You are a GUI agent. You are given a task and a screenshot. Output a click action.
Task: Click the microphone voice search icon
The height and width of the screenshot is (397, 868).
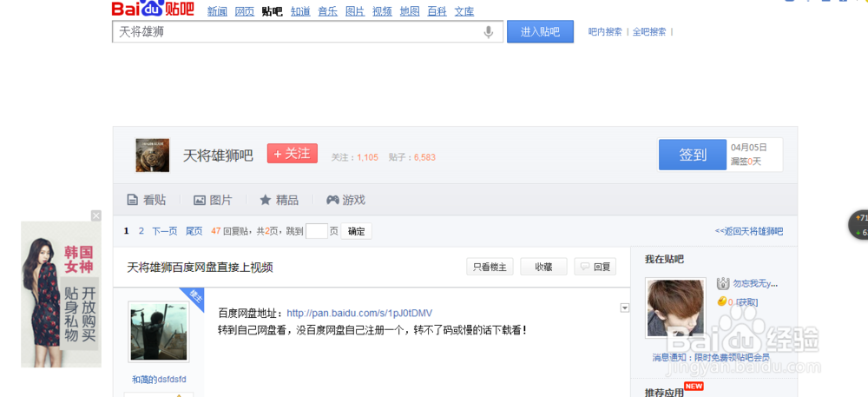click(x=488, y=32)
